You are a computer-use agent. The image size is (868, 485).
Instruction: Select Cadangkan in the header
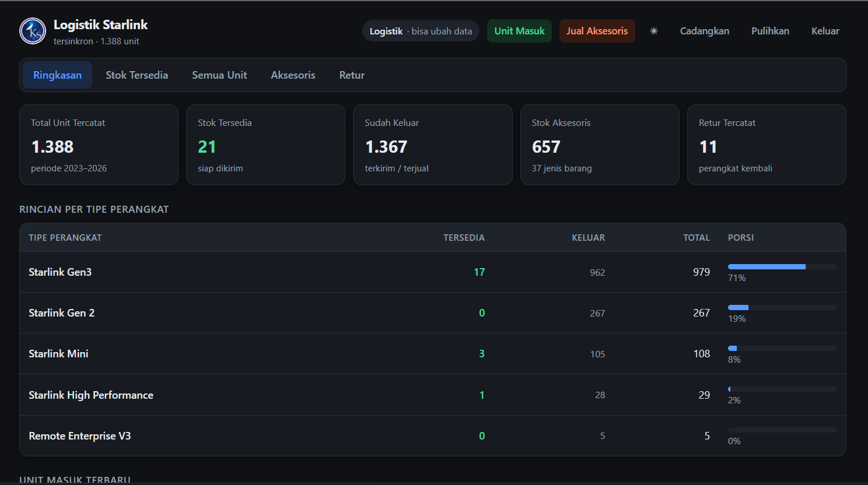tap(704, 31)
